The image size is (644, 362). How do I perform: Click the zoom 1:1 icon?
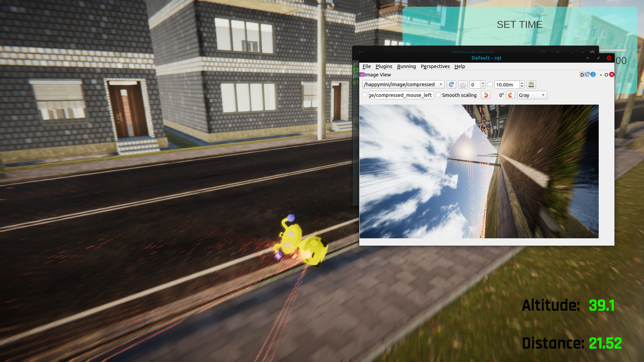(x=463, y=84)
